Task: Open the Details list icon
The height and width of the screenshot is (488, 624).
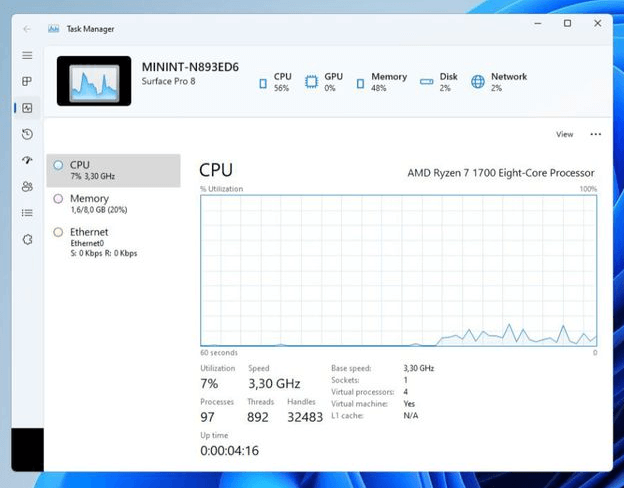Action: (x=27, y=213)
